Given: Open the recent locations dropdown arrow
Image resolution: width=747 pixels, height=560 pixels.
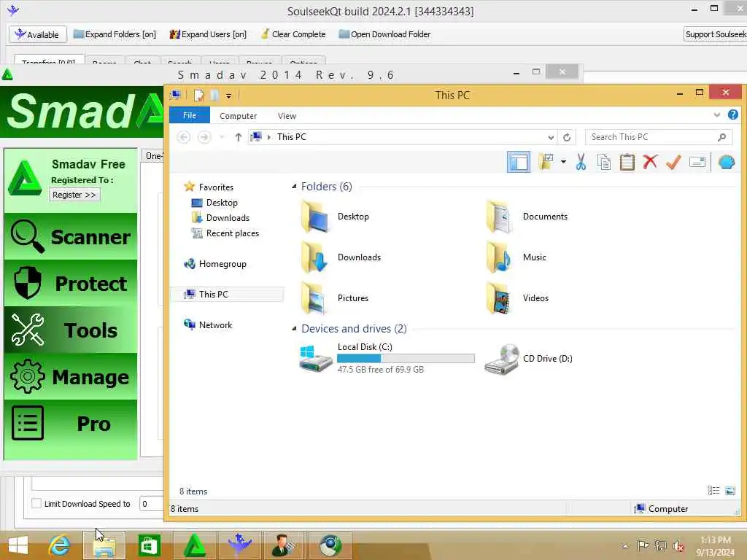Looking at the screenshot, I should [222, 137].
